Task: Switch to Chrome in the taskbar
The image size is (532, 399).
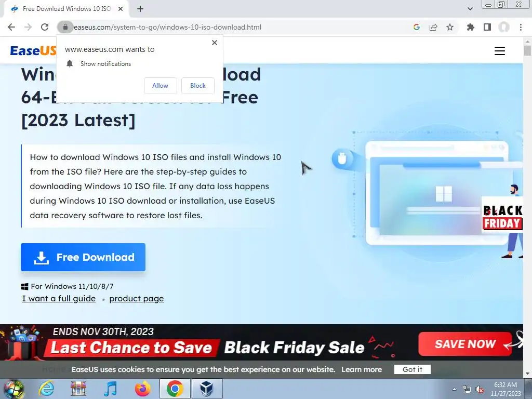Action: 175,389
